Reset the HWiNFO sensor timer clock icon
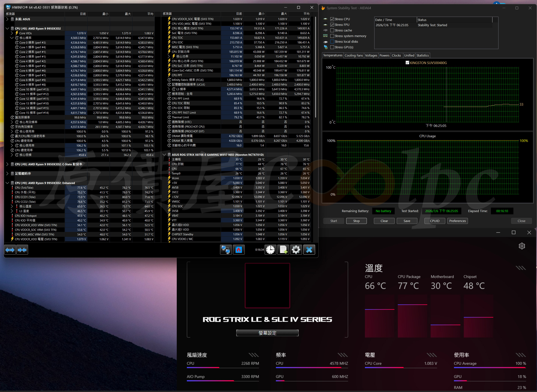The image size is (537, 392). pyautogui.click(x=270, y=250)
